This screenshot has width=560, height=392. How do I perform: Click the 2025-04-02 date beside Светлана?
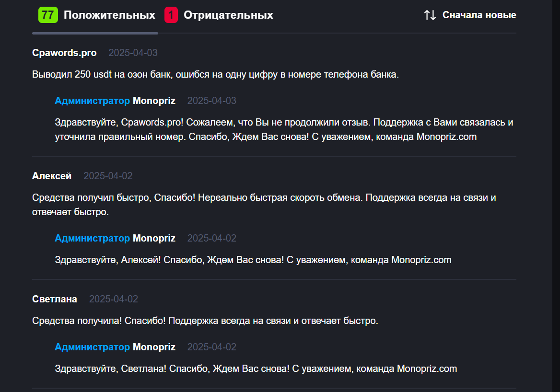tap(114, 299)
